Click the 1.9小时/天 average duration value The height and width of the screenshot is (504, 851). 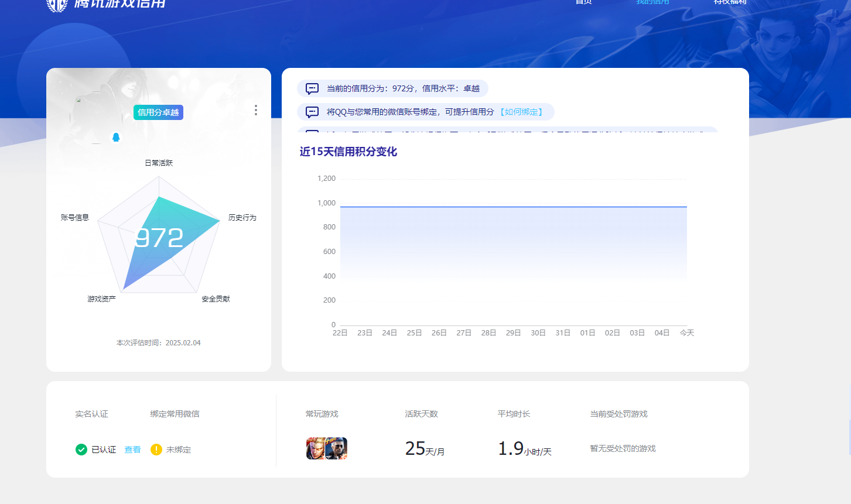pyautogui.click(x=525, y=448)
